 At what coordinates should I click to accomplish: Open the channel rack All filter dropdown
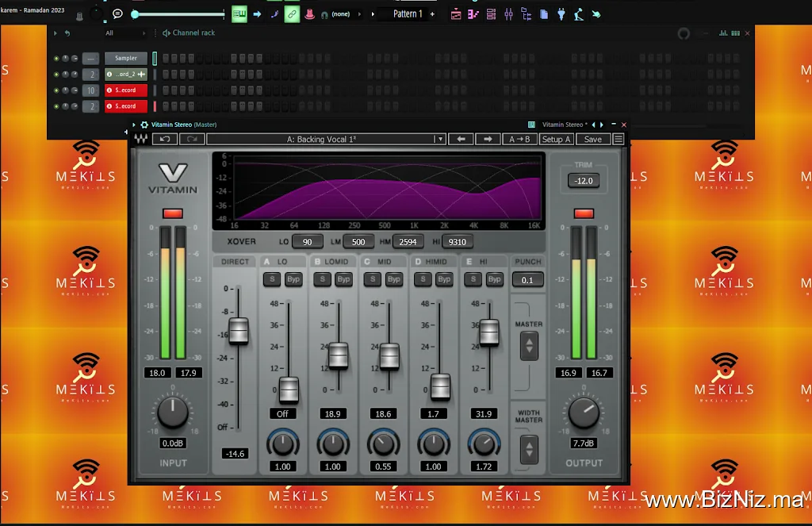pos(125,33)
